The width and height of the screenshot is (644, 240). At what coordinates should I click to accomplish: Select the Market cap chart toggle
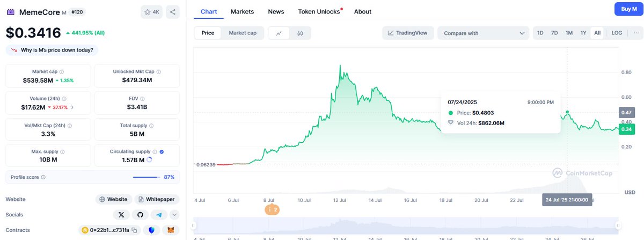[243, 33]
